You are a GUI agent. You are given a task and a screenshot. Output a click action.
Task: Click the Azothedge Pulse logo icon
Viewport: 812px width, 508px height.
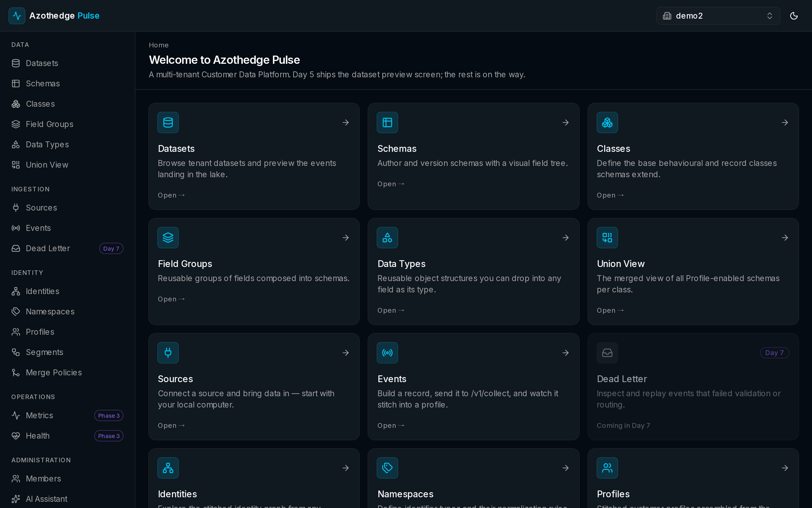point(17,16)
